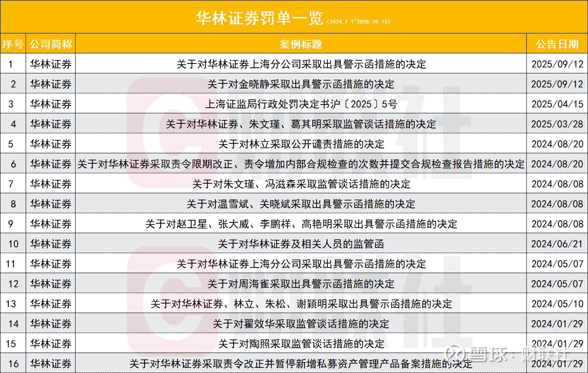Click the 2024/08/08 date in row 9
588x373 pixels.
pyautogui.click(x=558, y=224)
